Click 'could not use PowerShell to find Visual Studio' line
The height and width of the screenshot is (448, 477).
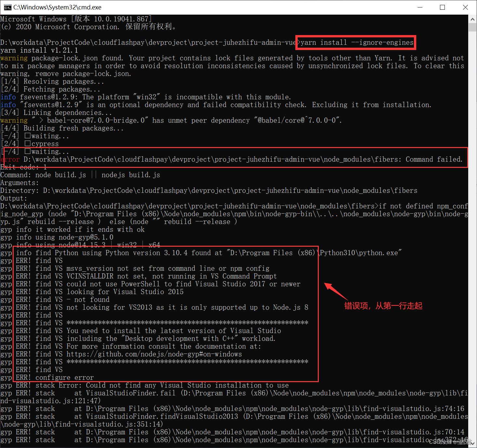(x=150, y=284)
